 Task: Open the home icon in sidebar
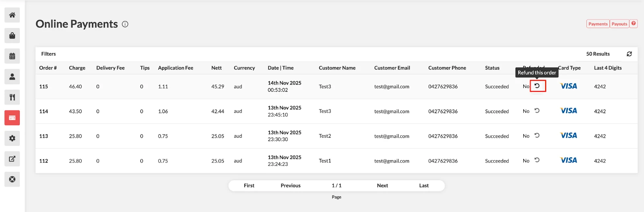click(x=12, y=15)
